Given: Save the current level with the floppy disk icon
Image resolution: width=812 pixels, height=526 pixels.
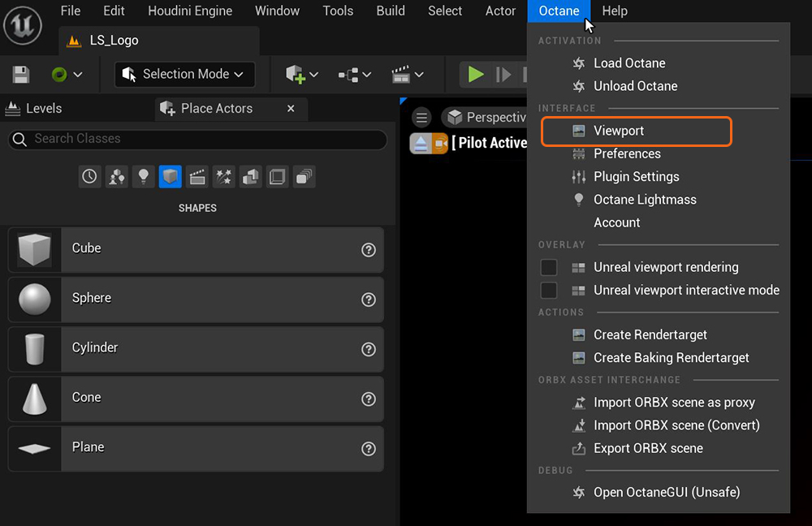Looking at the screenshot, I should click(x=21, y=75).
